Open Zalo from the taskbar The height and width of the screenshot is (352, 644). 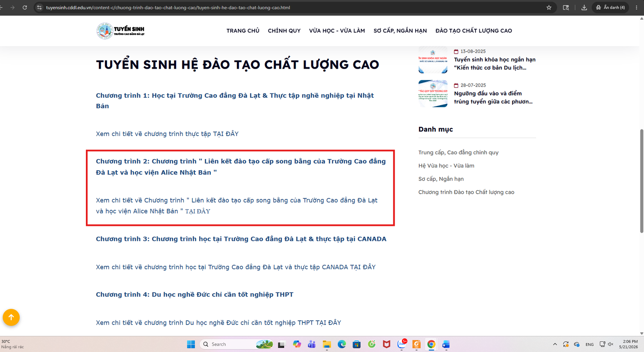pos(402,344)
